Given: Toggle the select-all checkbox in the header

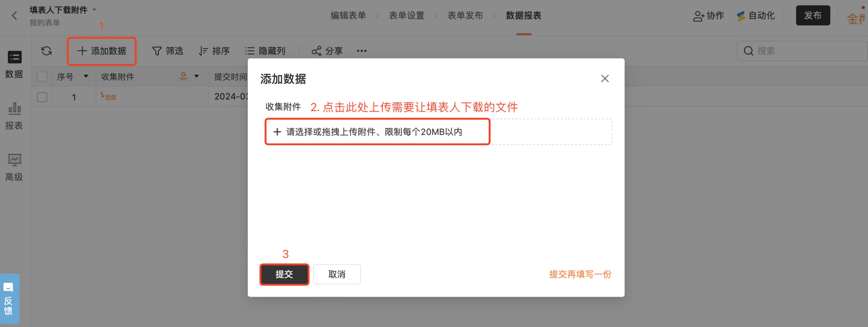Looking at the screenshot, I should click(42, 77).
